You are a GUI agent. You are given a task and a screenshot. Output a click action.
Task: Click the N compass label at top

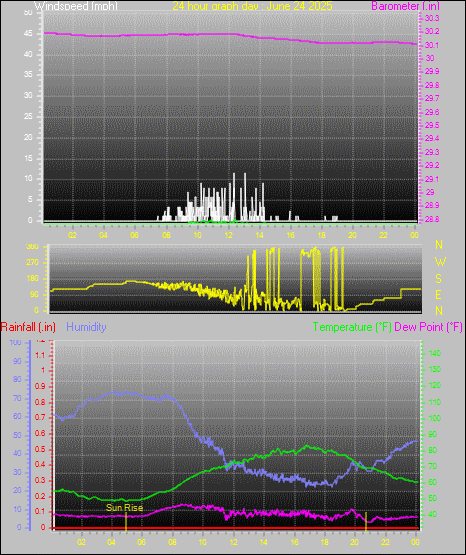[439, 245]
